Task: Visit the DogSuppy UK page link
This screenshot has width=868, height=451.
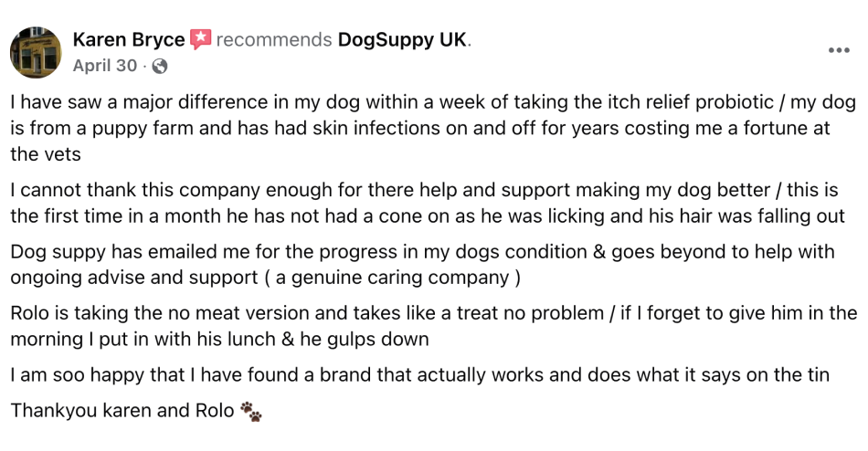Action: pos(402,39)
